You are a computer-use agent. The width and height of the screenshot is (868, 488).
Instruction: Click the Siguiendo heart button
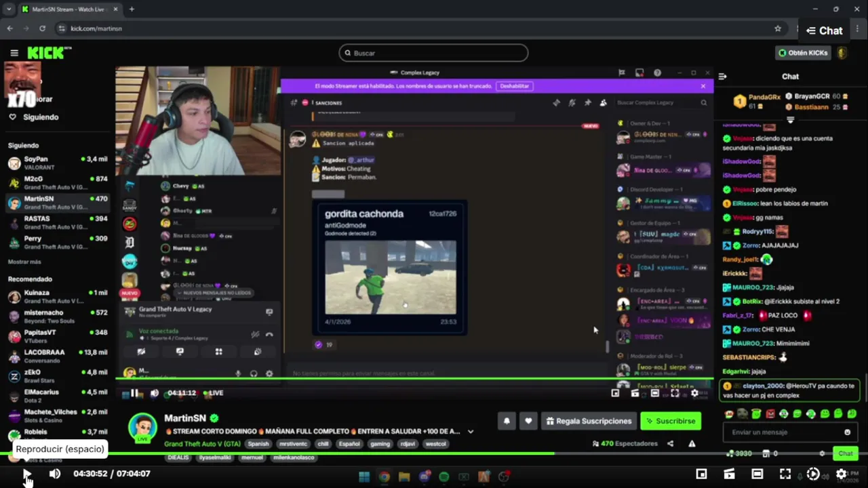click(x=34, y=117)
